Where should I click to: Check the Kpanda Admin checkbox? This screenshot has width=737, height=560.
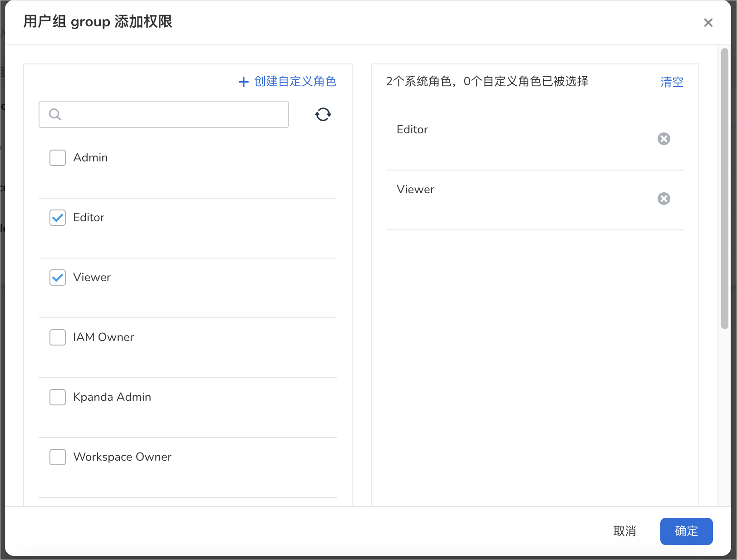pos(58,397)
